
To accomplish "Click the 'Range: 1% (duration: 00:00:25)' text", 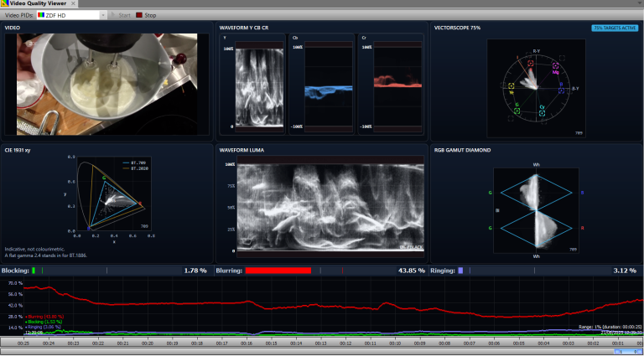I will 610,328.
